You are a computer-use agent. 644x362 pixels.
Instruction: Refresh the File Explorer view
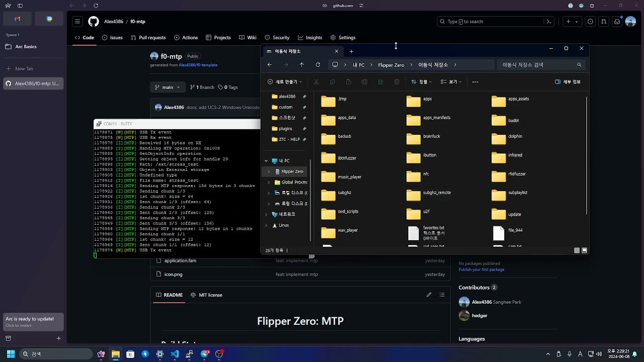click(x=318, y=65)
